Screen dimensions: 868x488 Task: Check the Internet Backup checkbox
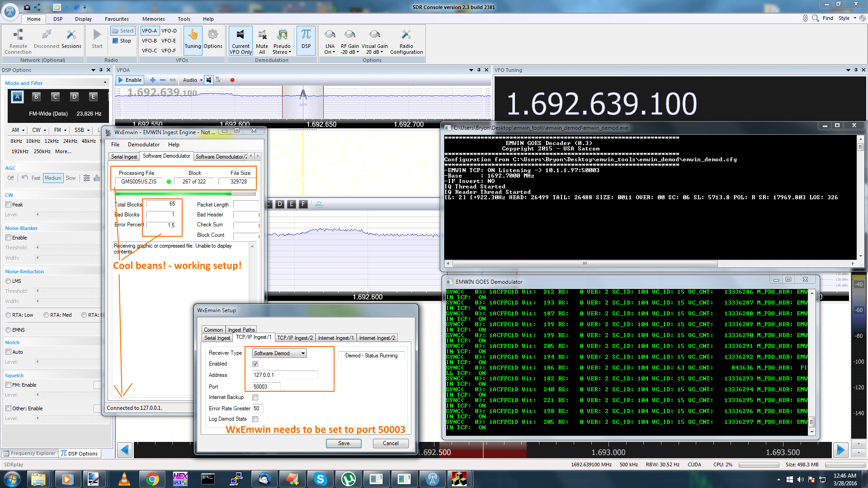(255, 397)
